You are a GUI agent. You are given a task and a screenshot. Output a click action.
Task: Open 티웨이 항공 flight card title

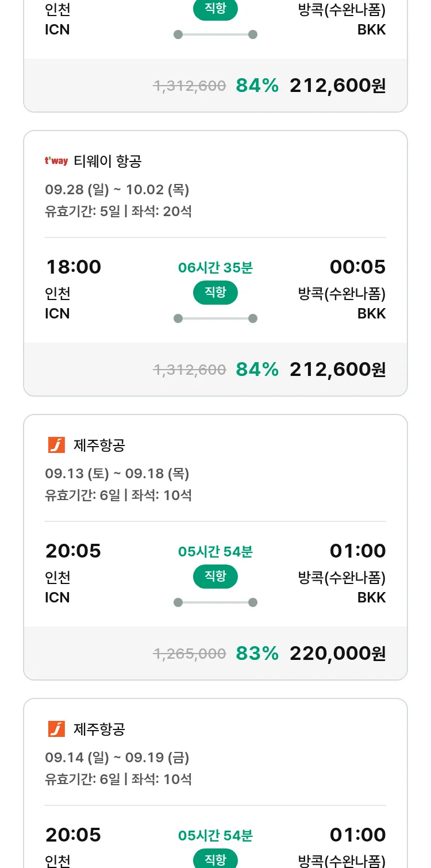pos(107,162)
